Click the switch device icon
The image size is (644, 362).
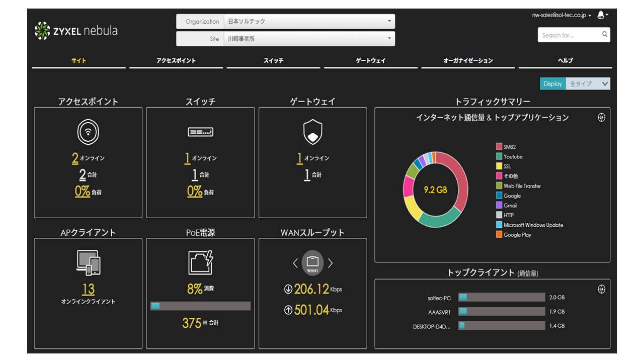click(200, 132)
